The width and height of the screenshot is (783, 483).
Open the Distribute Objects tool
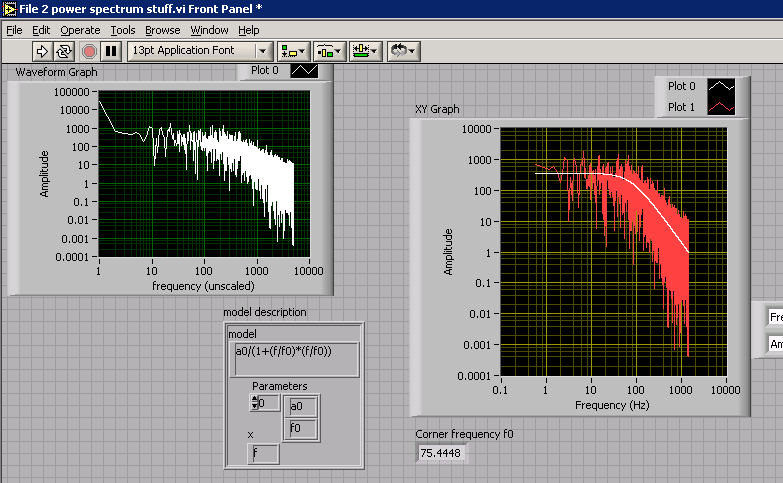point(329,50)
